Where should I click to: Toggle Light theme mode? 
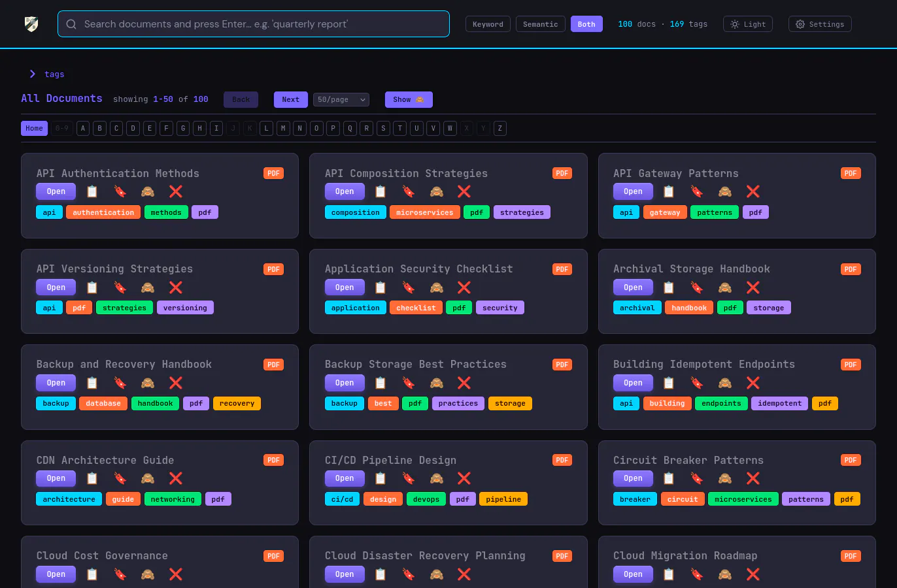[x=748, y=24]
